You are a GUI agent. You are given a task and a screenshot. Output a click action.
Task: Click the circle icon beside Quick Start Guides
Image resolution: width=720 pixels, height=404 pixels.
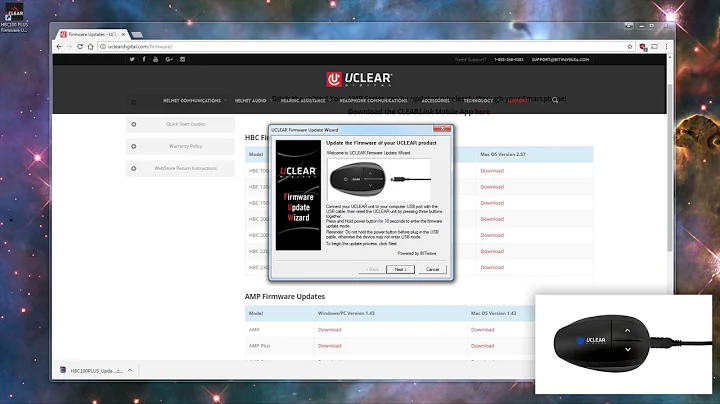[x=134, y=124]
